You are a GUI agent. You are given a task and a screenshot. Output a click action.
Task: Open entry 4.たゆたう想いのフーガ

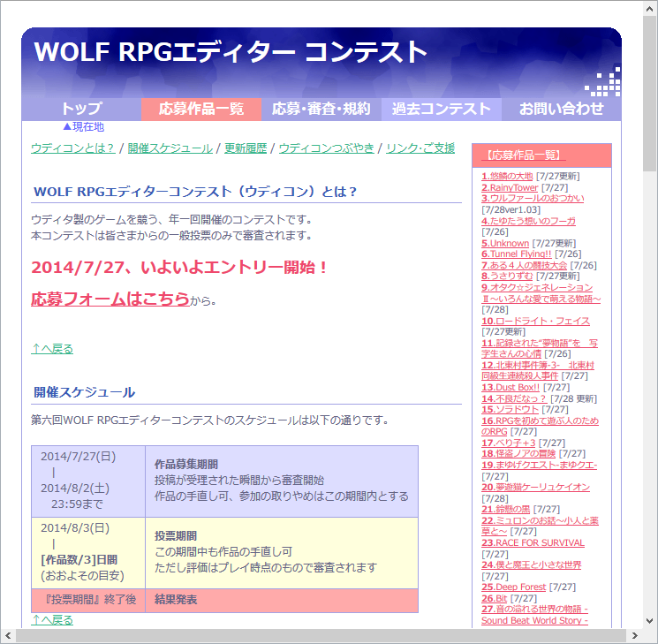pos(528,221)
